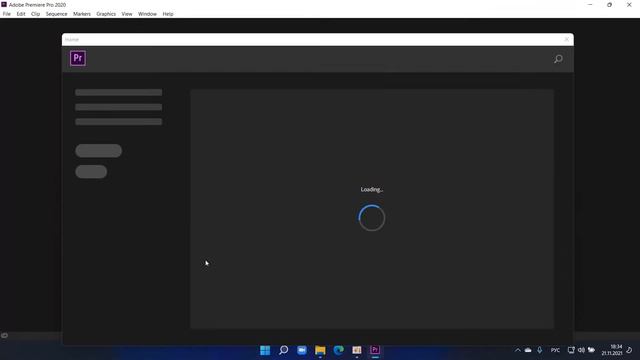This screenshot has height=360, width=640.
Task: Click the Premiere Pro logo in Home dialog
Action: pyautogui.click(x=78, y=58)
